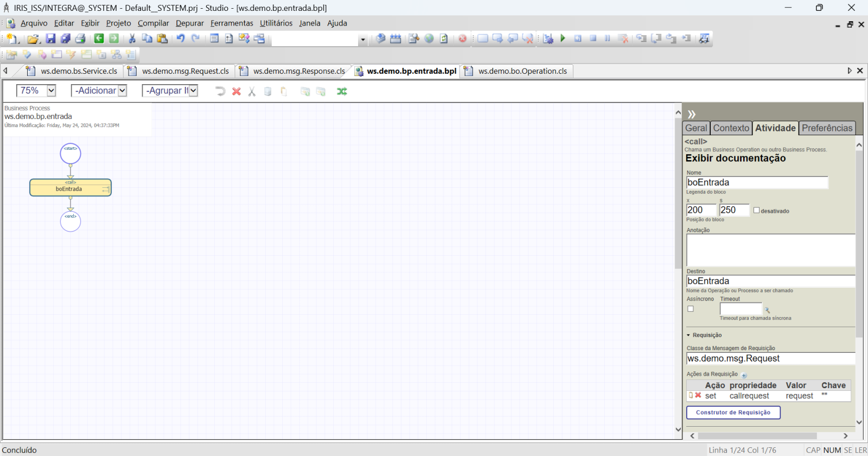The image size is (868, 456).
Task: Click the Exibir documentação link
Action: click(735, 159)
